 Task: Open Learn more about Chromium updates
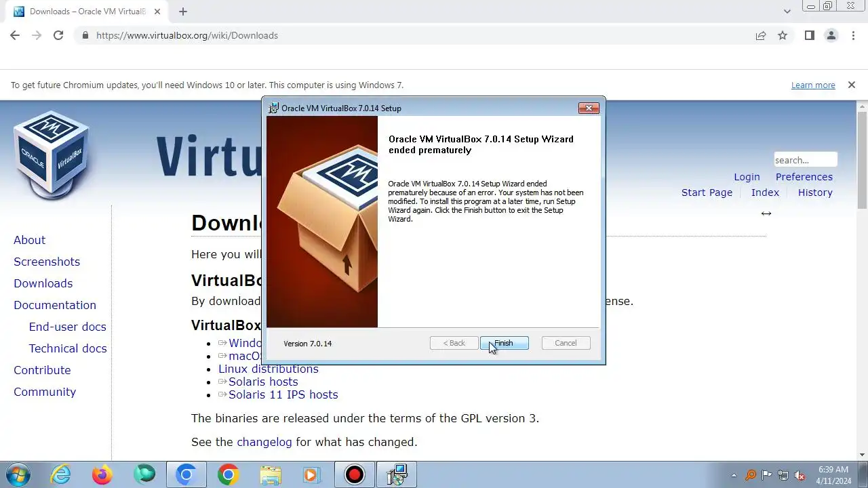[813, 85]
